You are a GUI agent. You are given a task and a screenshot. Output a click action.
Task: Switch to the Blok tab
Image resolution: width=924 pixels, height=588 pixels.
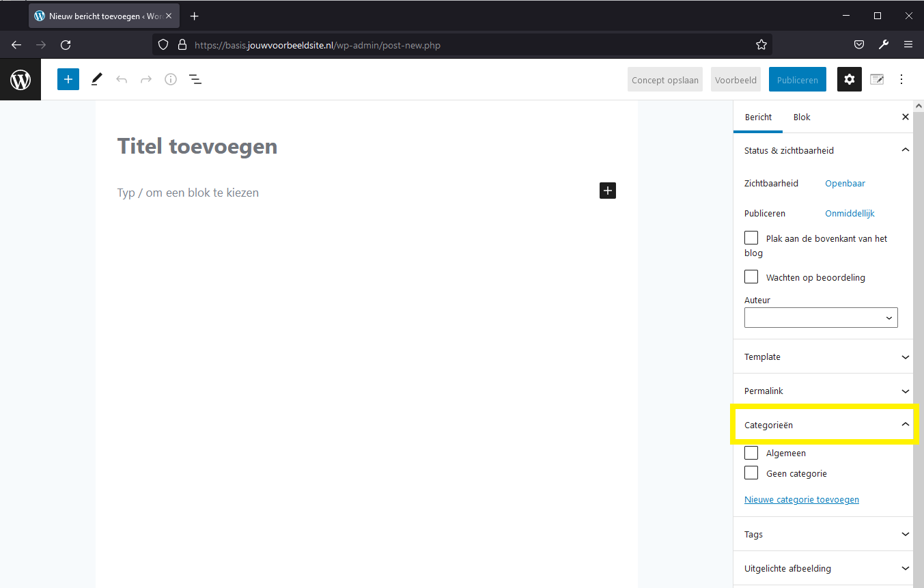click(x=801, y=117)
